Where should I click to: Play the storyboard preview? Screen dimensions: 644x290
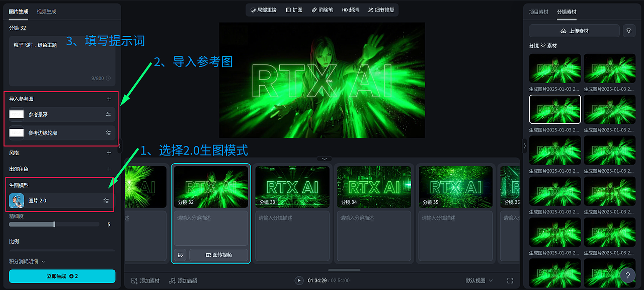pyautogui.click(x=299, y=280)
